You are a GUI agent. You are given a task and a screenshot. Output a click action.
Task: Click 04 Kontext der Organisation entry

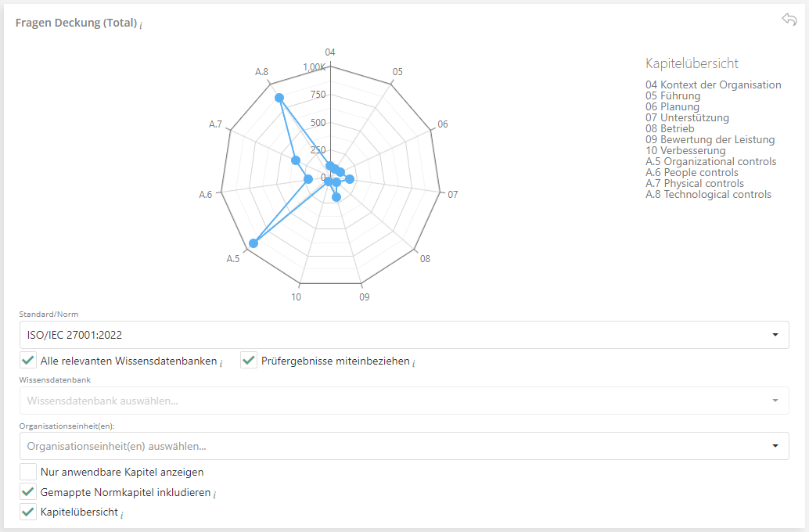[x=713, y=84]
